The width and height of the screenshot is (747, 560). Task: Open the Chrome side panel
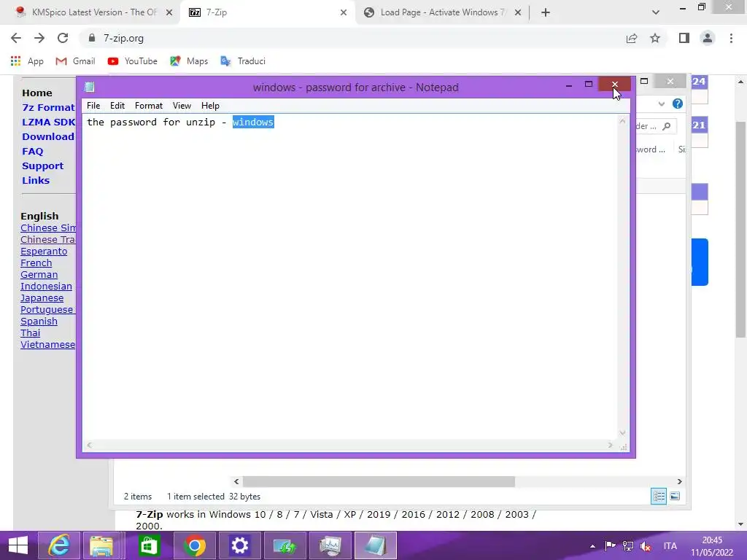(684, 38)
